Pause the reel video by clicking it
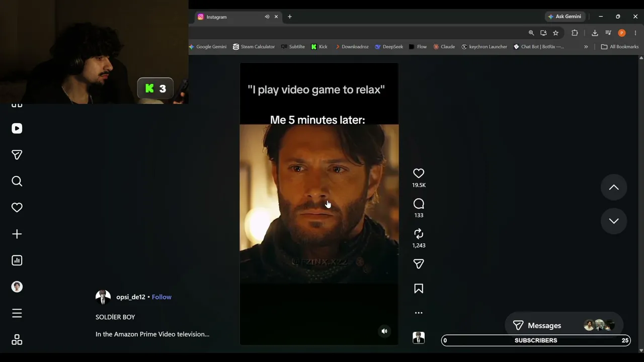 pyautogui.click(x=319, y=204)
